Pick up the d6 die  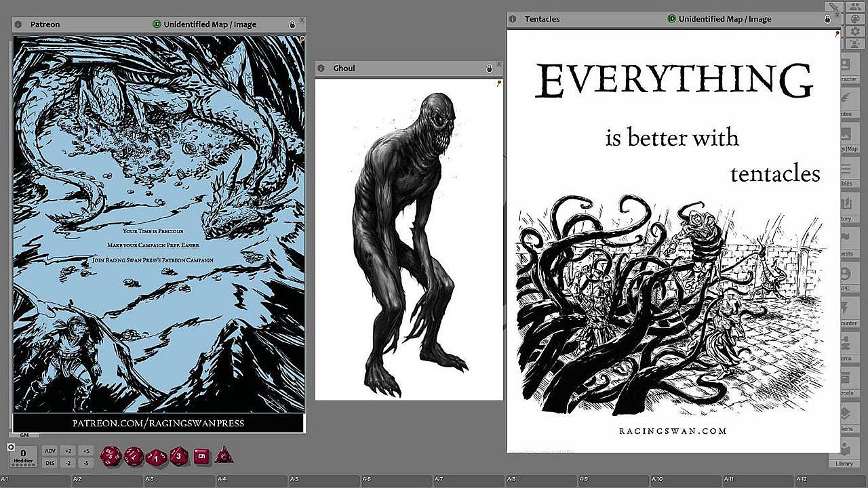[201, 456]
